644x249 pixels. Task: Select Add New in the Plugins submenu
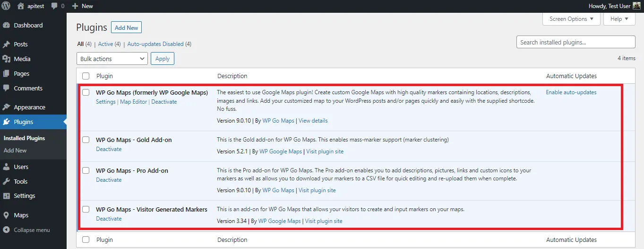point(15,151)
